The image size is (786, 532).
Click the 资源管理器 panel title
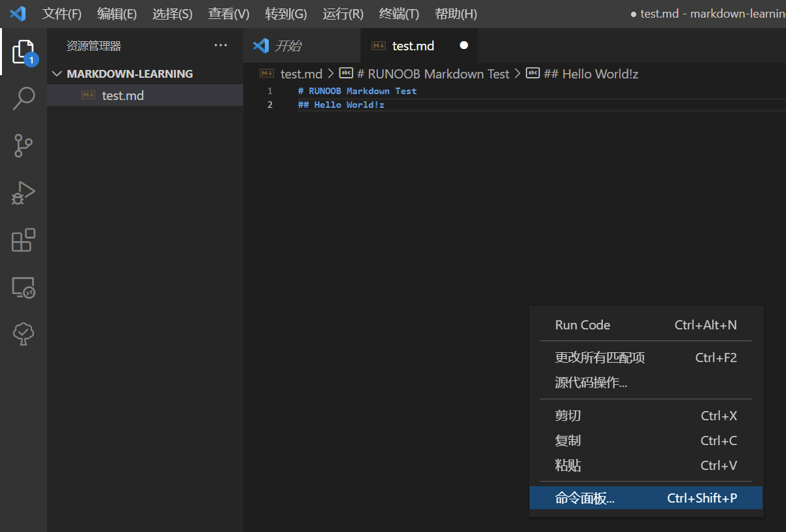pyautogui.click(x=94, y=46)
